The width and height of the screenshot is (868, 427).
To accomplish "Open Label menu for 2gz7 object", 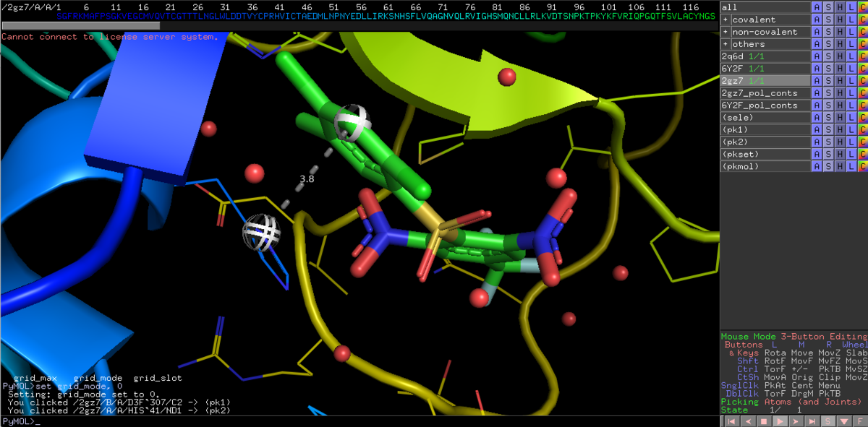I will click(851, 81).
